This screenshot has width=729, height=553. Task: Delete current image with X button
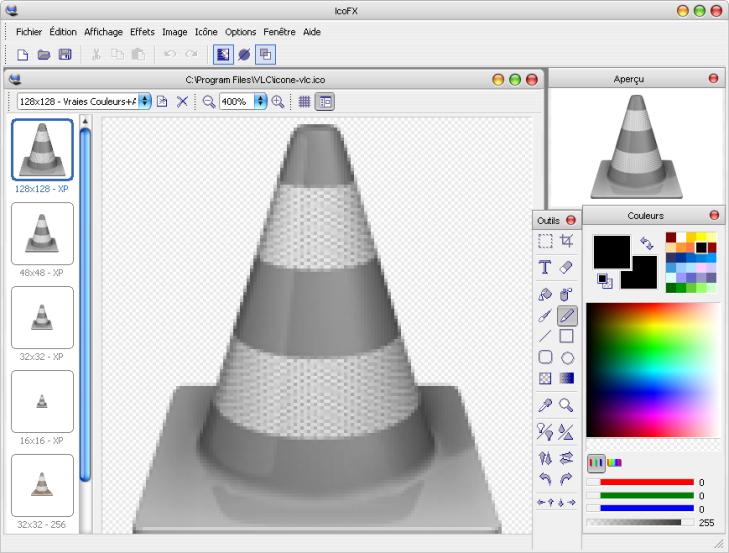coord(182,101)
